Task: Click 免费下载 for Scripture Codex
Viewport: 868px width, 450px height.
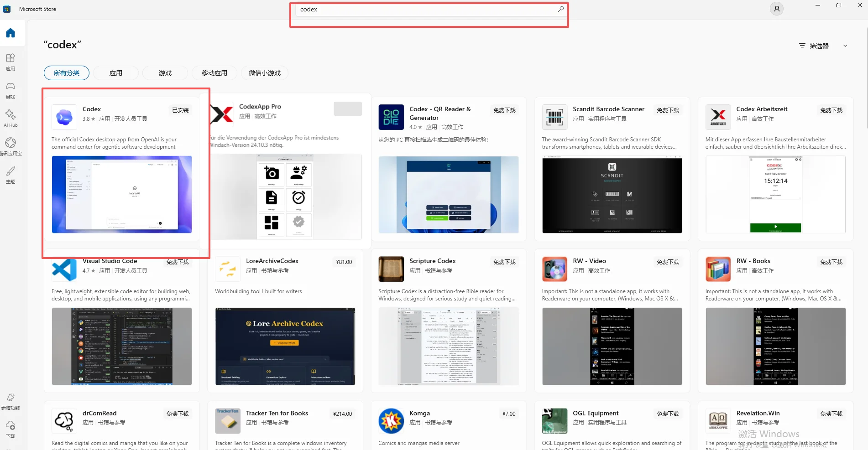Action: click(504, 262)
